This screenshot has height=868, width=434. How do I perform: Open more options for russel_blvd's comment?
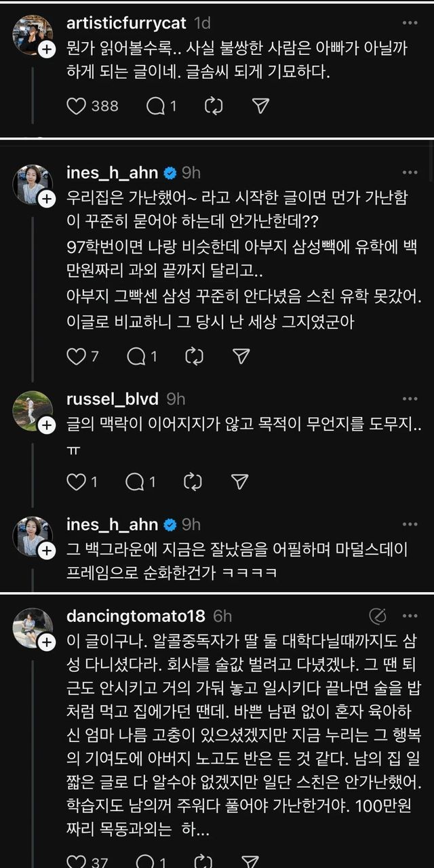(x=410, y=399)
